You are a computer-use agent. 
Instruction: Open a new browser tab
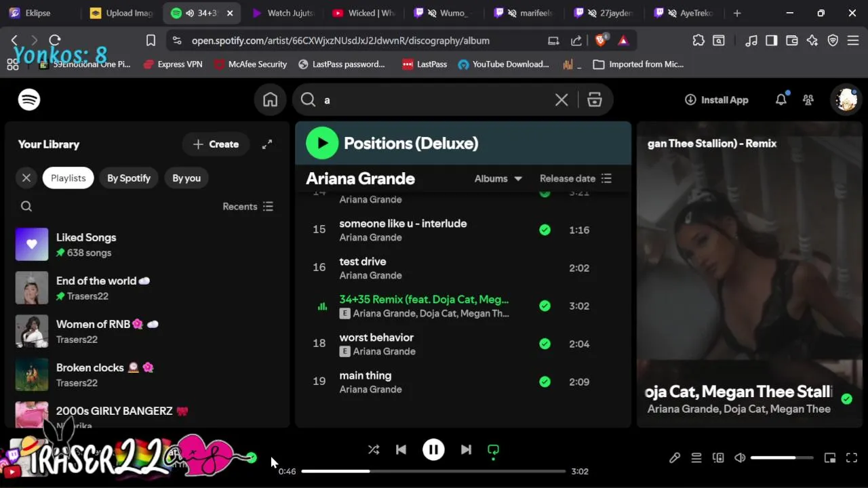coord(737,13)
